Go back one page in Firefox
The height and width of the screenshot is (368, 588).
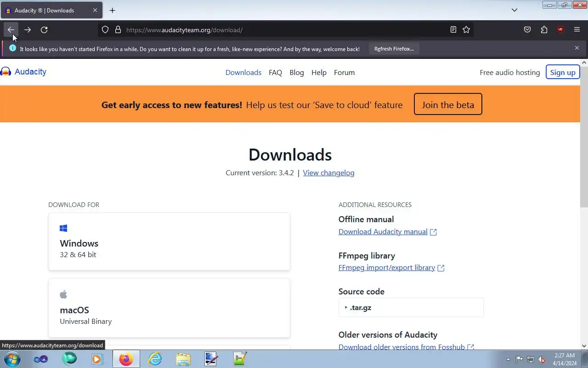pyautogui.click(x=11, y=30)
